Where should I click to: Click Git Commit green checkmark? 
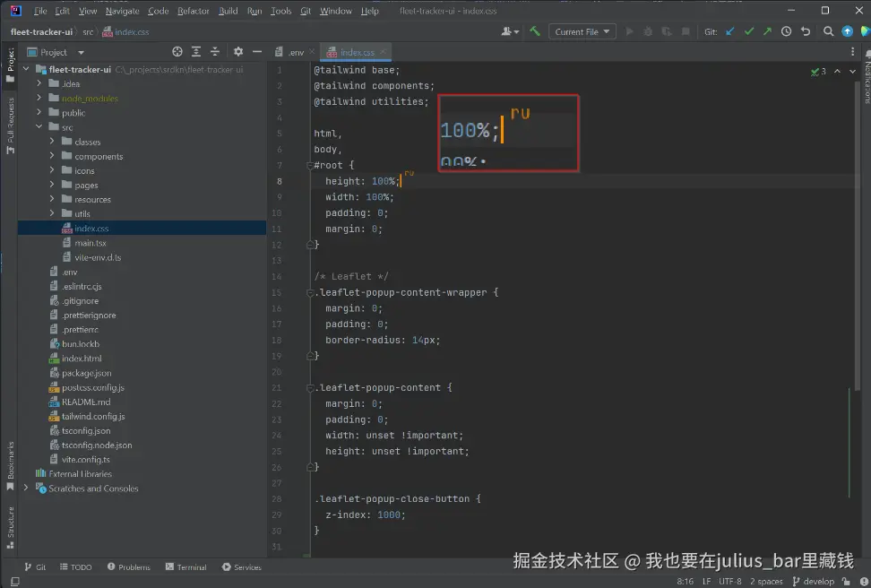tap(749, 31)
